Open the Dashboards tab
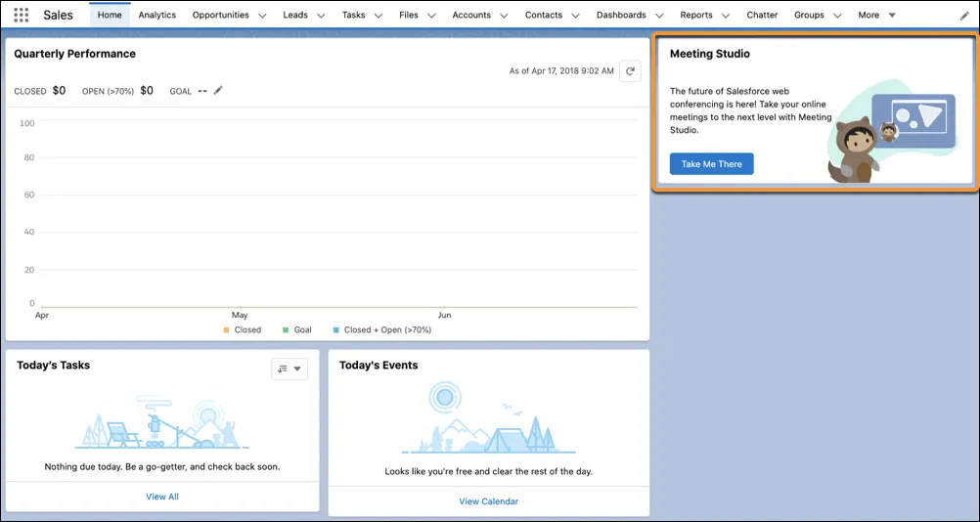 click(x=621, y=15)
